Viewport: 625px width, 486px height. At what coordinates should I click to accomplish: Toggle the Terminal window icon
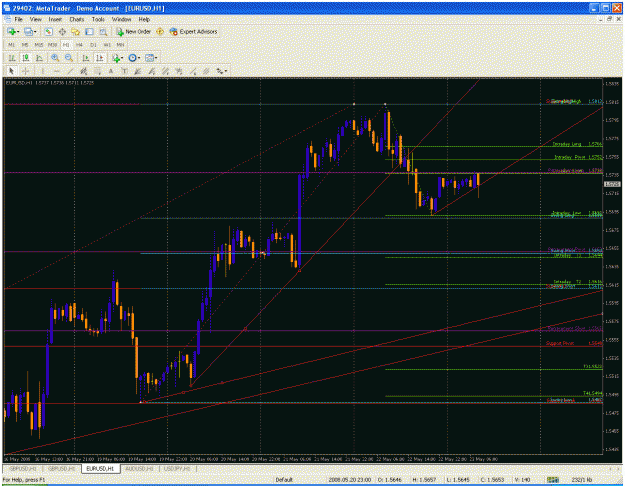[89, 31]
